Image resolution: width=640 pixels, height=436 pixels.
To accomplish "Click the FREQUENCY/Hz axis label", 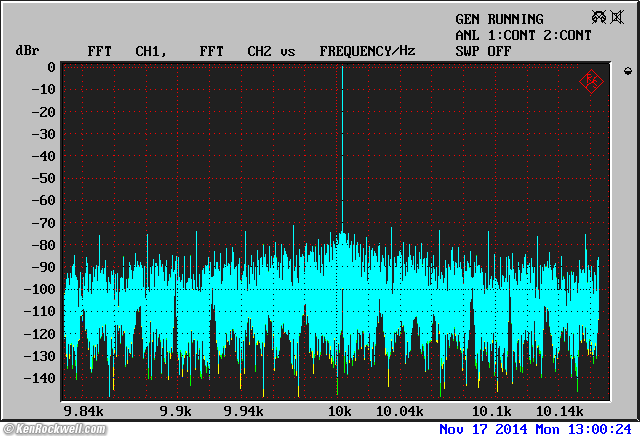I will click(x=367, y=51).
